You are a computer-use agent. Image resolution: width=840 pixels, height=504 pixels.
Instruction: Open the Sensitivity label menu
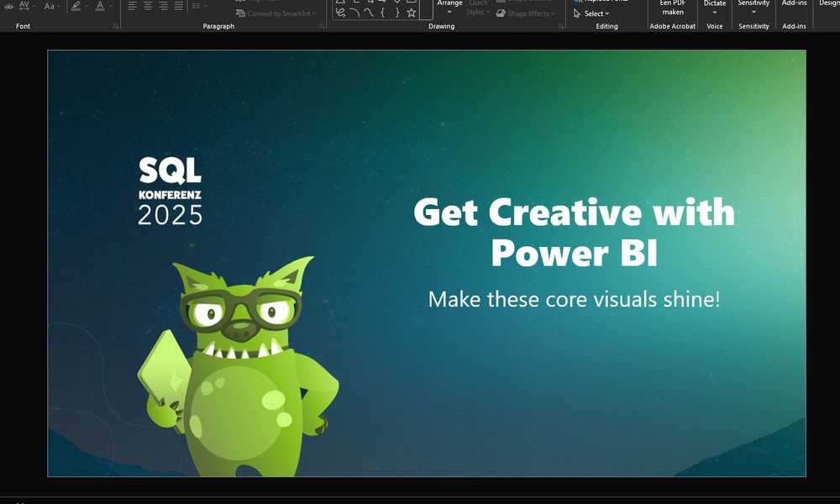coord(753,8)
